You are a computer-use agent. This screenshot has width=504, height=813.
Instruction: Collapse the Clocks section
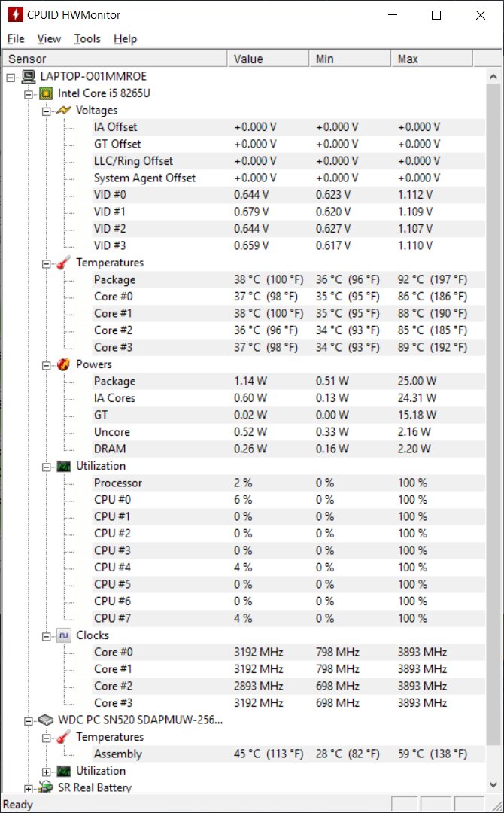coord(46,635)
